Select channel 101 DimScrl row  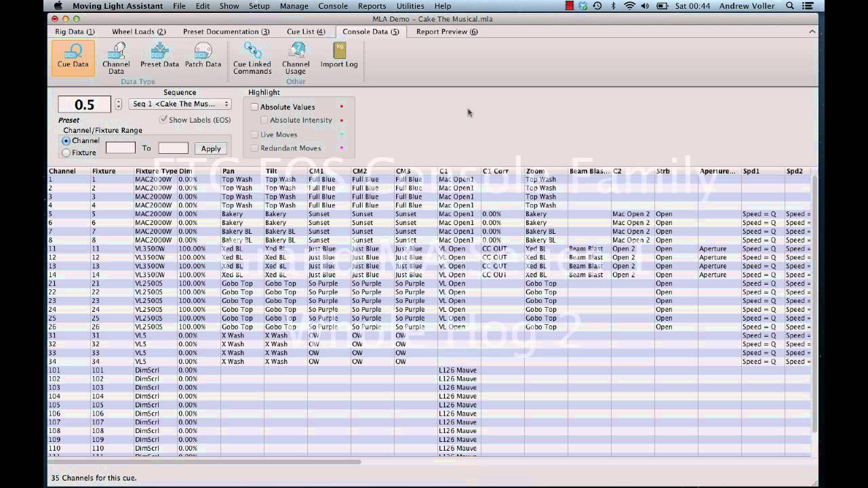tap(429, 370)
